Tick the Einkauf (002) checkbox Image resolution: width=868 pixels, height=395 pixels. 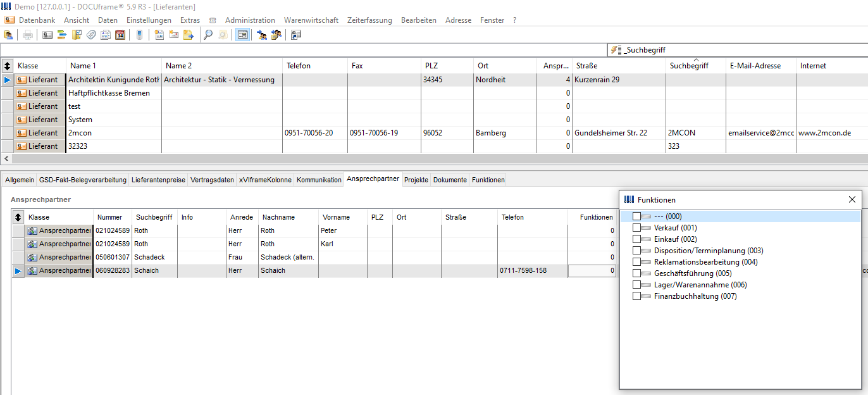click(x=637, y=239)
